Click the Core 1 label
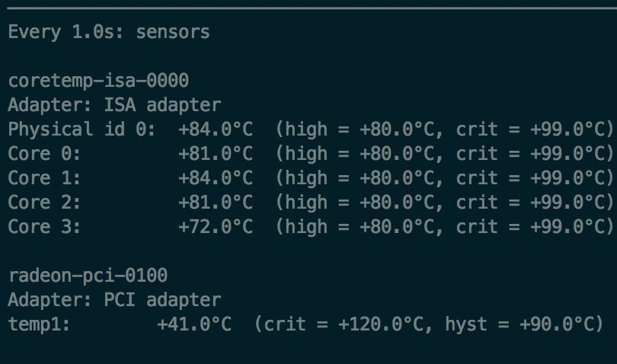 coord(44,178)
